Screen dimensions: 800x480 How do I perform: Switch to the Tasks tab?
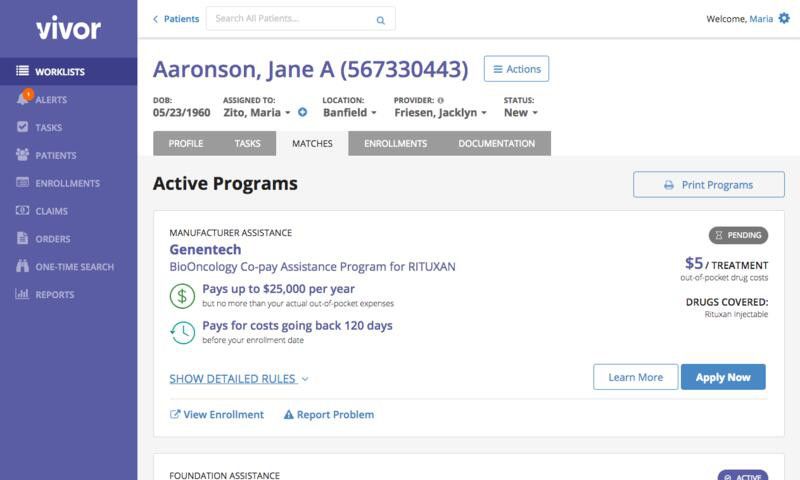tap(247, 143)
